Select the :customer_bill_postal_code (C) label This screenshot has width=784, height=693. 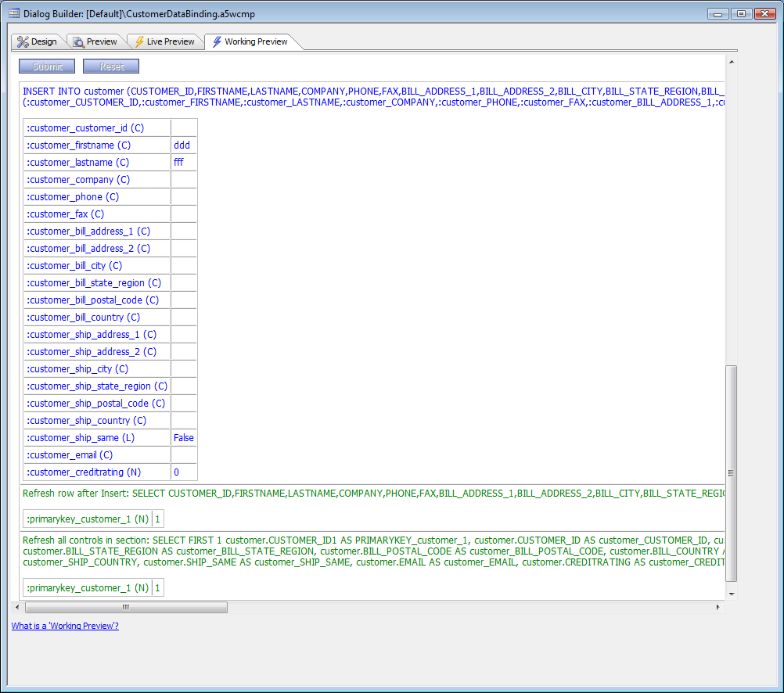(x=92, y=300)
